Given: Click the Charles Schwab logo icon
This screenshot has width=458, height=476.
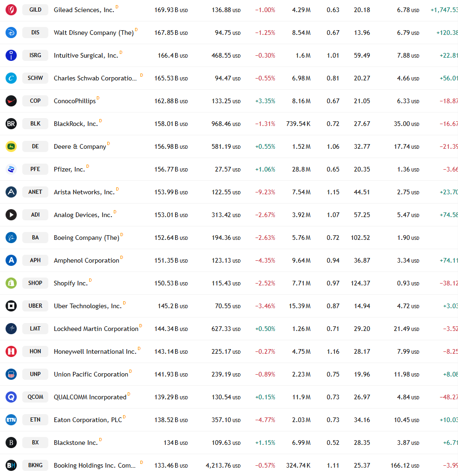Looking at the screenshot, I should [11, 78].
